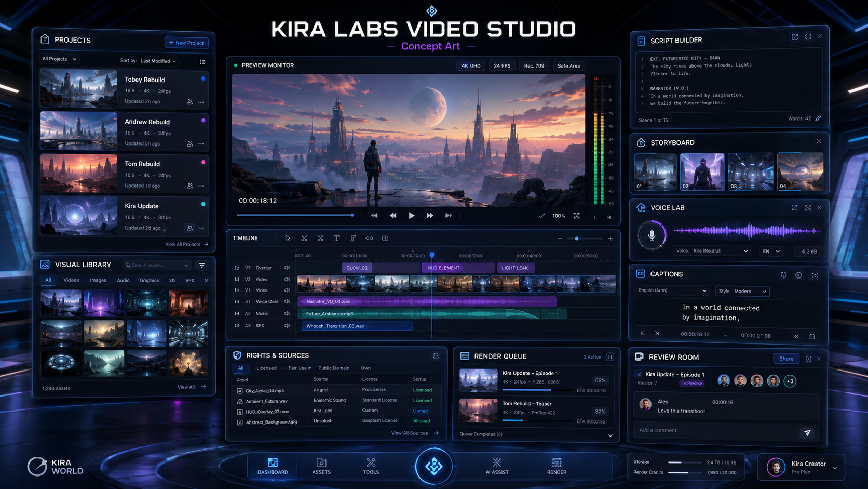
Task: Open the Style Modern captions dropdown
Action: 742,291
